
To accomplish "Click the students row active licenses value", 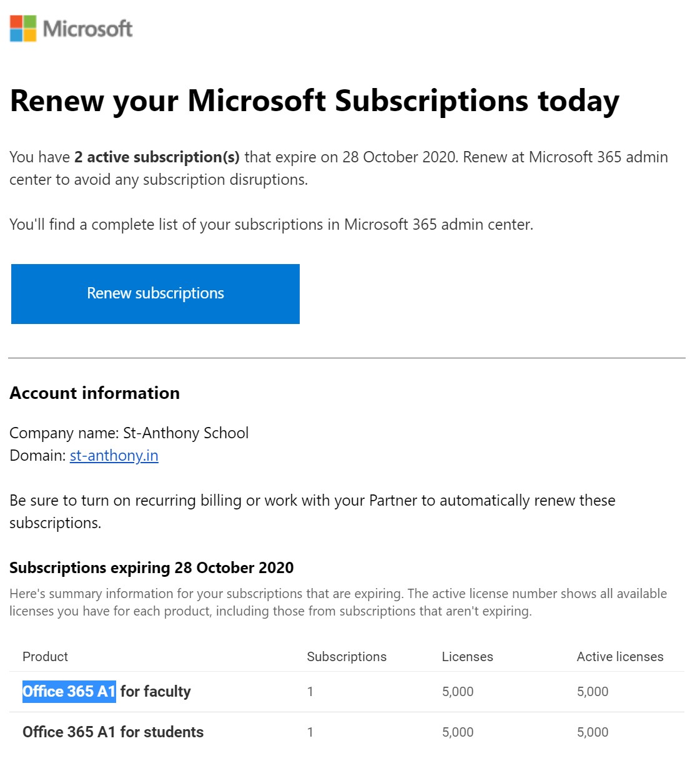I will point(593,732).
